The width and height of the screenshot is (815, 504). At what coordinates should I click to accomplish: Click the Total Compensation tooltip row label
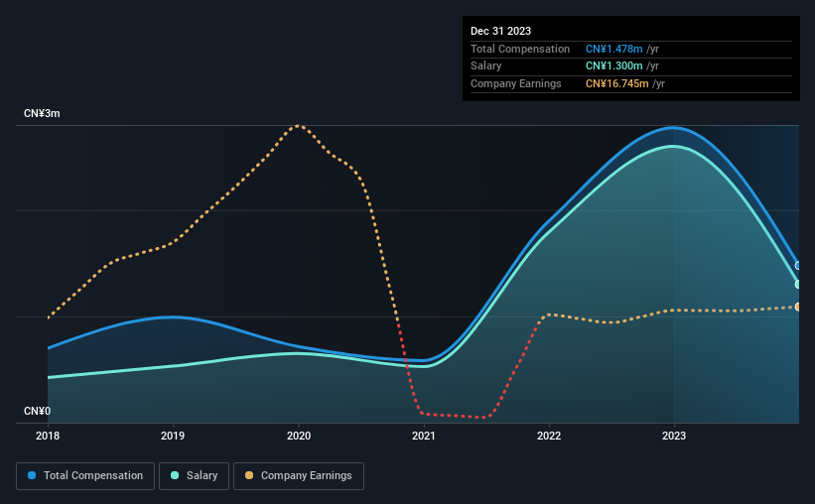pyautogui.click(x=520, y=49)
